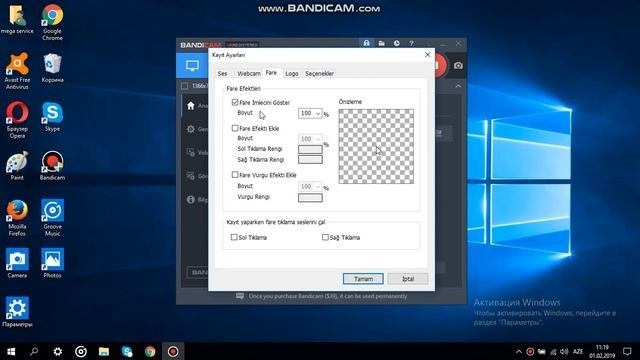The height and width of the screenshot is (360, 640).
Task: Open the Fare Efekti Boyut dropdown
Action: (310, 139)
